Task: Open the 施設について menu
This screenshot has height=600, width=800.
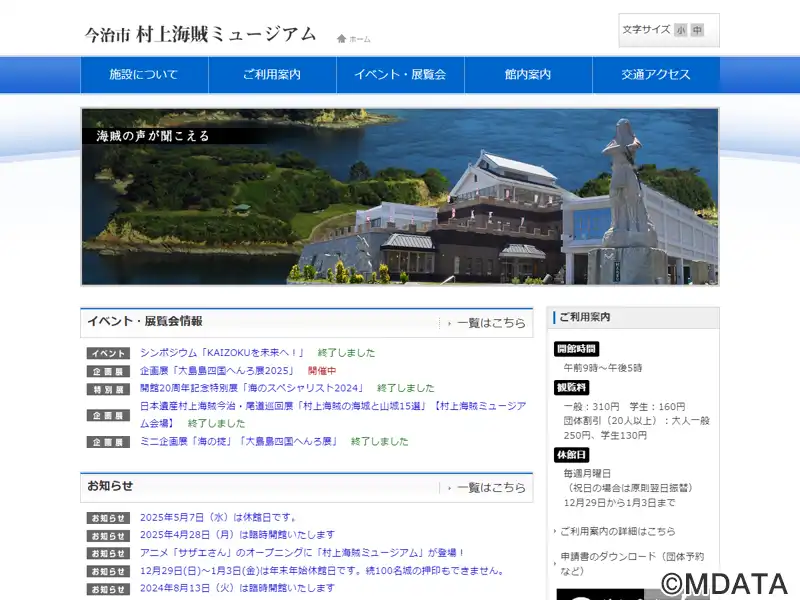Action: (144, 75)
